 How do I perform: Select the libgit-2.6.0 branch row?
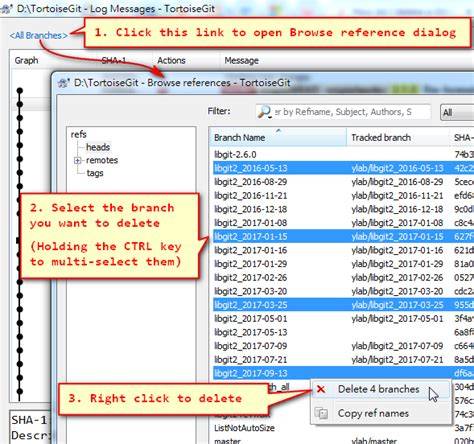tap(343, 154)
